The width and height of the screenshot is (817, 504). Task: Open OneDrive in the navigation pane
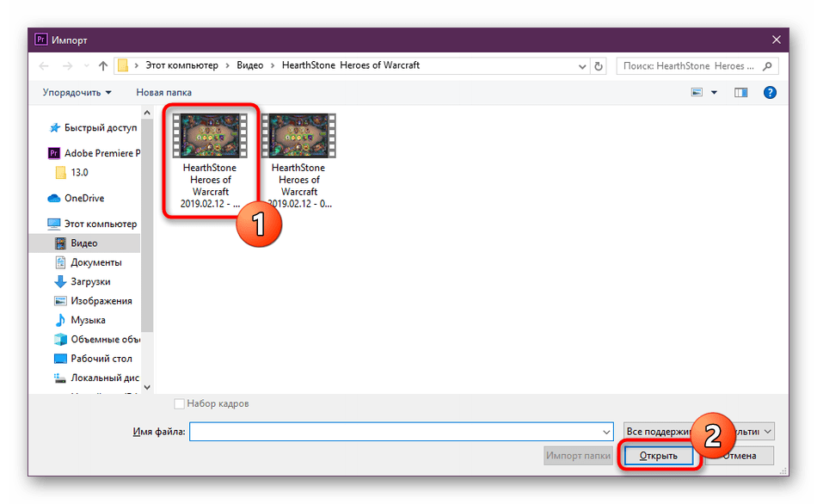[x=83, y=198]
